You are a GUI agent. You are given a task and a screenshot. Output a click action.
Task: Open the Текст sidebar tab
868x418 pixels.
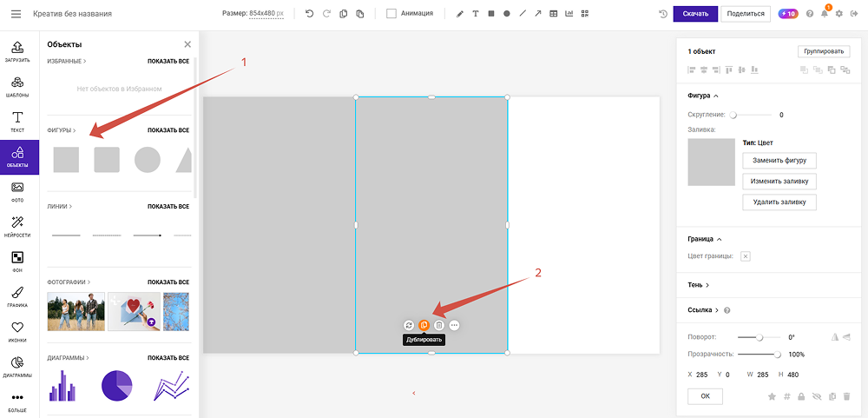19,122
